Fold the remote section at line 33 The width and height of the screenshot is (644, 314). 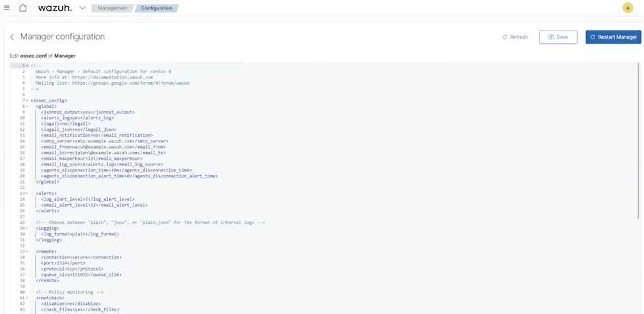pos(28,251)
